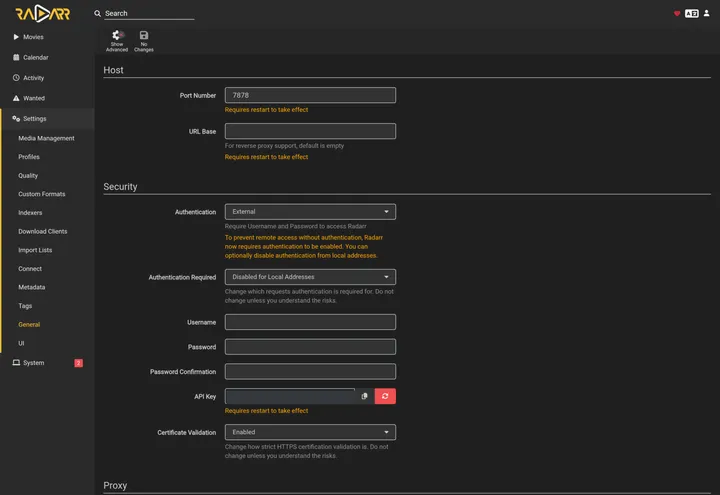
Task: Copy the API key with clipboard icon
Action: (x=364, y=396)
